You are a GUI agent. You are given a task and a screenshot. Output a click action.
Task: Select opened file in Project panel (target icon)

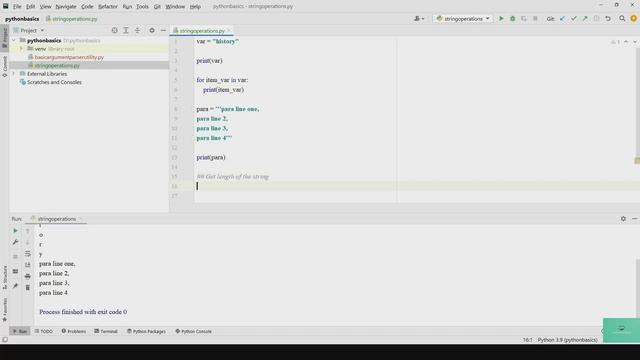pyautogui.click(x=115, y=31)
